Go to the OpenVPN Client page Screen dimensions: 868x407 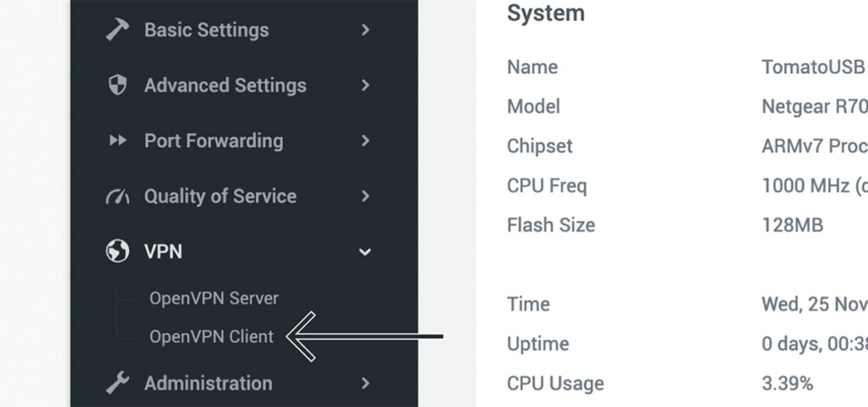(x=211, y=337)
